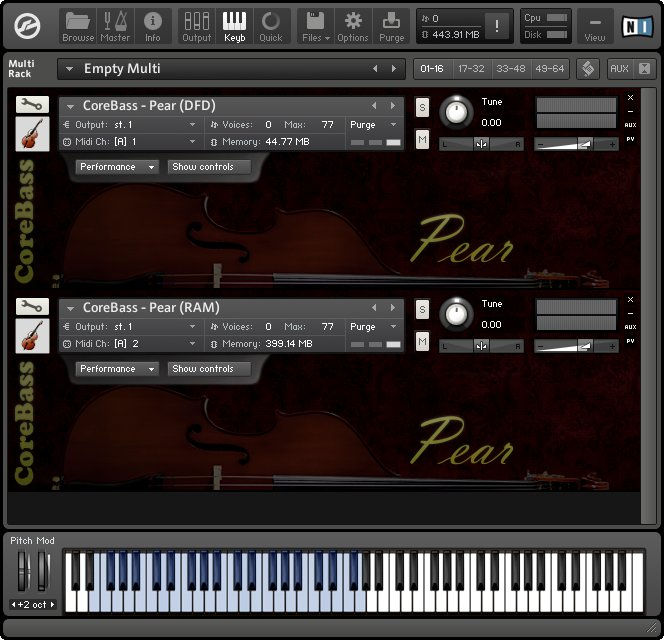Image resolution: width=664 pixels, height=640 pixels.
Task: Select next instrument for Pear (RAM)
Action: (393, 308)
